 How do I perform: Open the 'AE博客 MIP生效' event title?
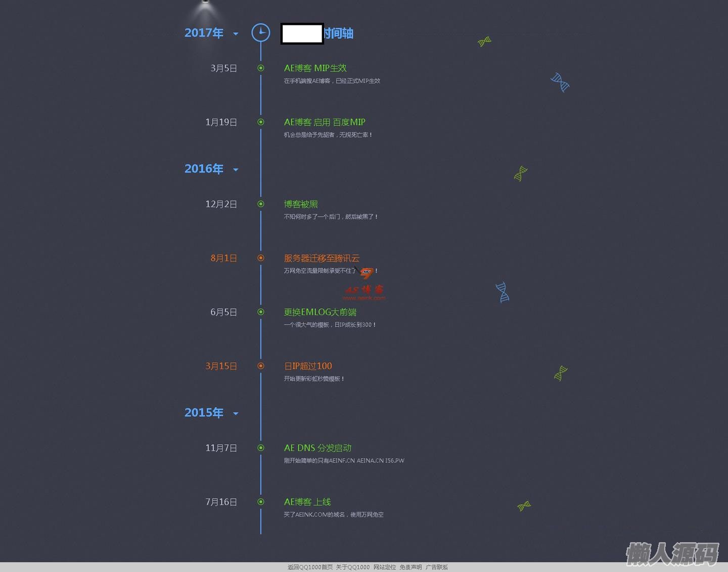click(x=315, y=68)
